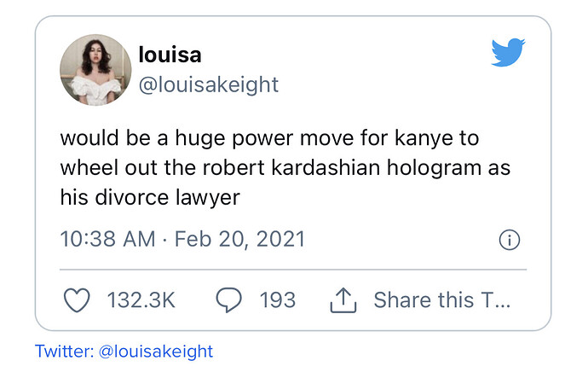Click the 193 replies count
588x378 pixels.
pos(277,300)
